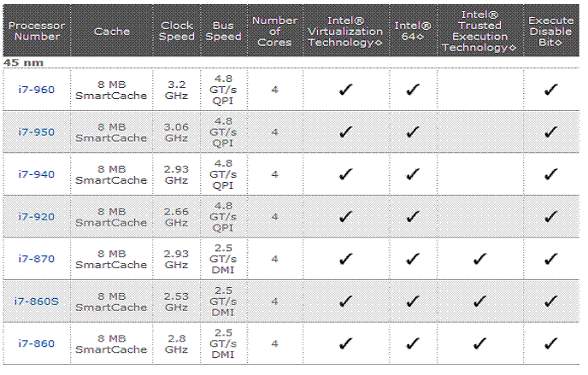Image resolution: width=588 pixels, height=375 pixels.
Task: Click i7-870 Trusted Execution Technology checkmark
Action: 480,259
